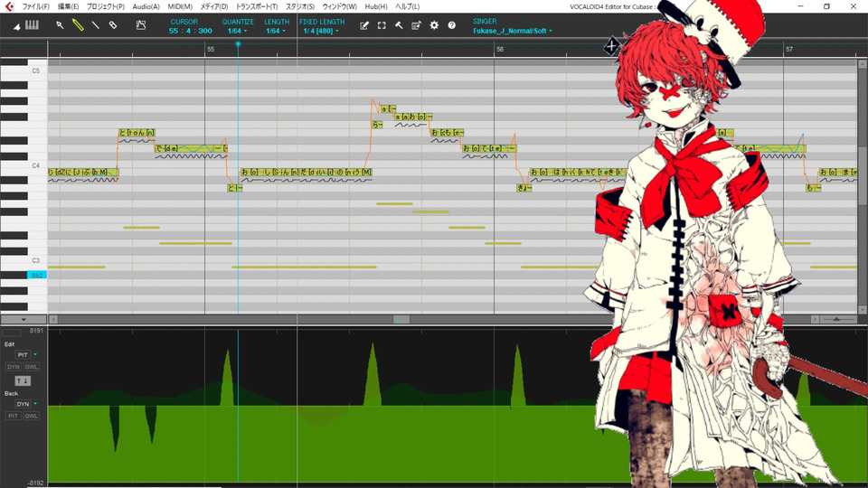Click the Back DYN parameter button
The image size is (868, 488).
tap(23, 404)
